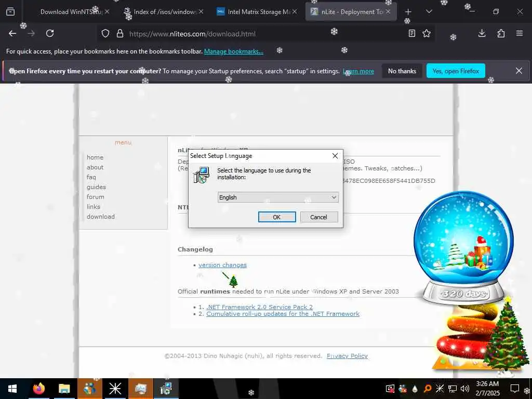Open the forum menu link

point(96,196)
